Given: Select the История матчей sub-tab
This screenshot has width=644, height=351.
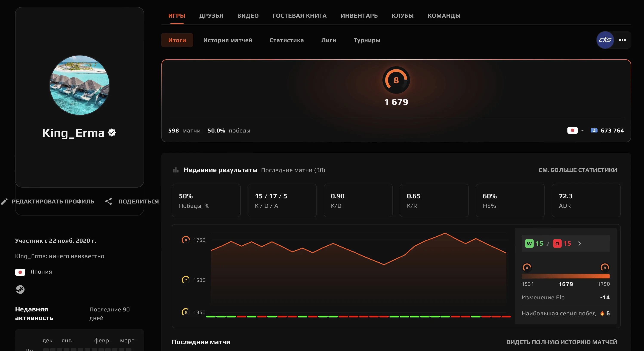Looking at the screenshot, I should pos(228,40).
